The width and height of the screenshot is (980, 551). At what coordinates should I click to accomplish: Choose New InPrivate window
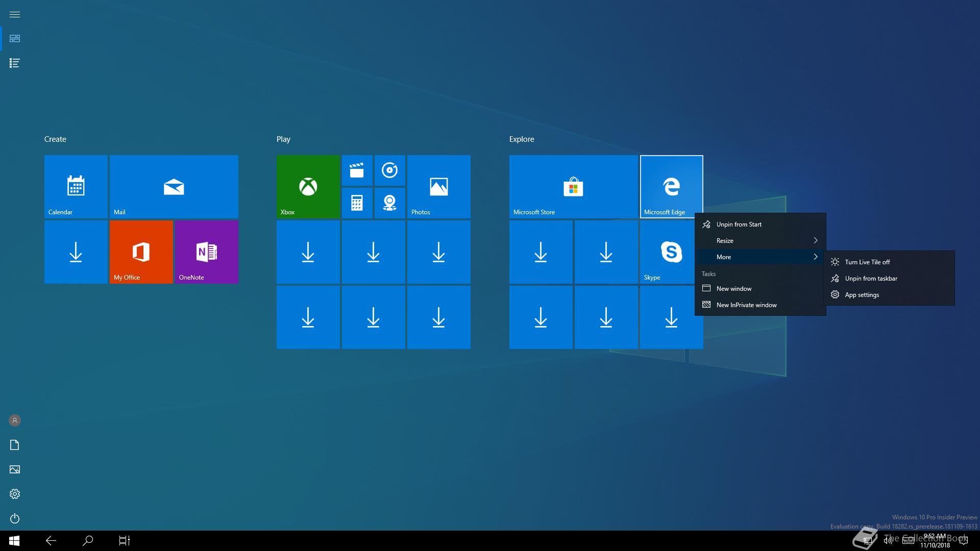click(761, 305)
